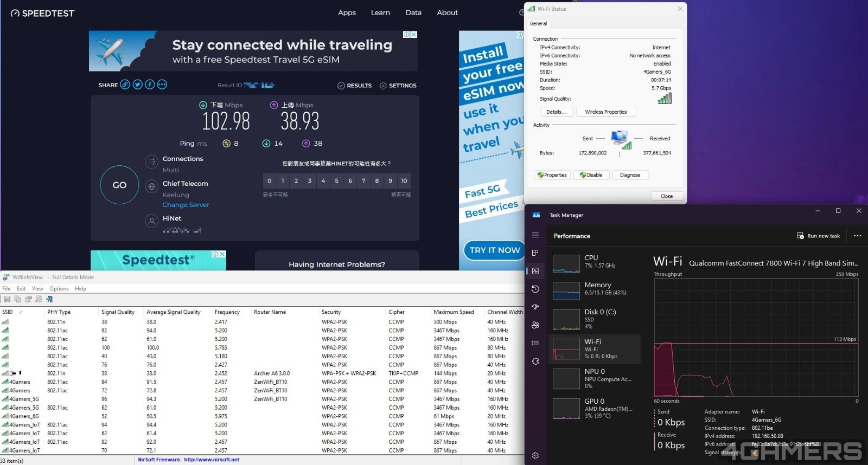Open Task Manager navigation hamburger menu

click(535, 235)
